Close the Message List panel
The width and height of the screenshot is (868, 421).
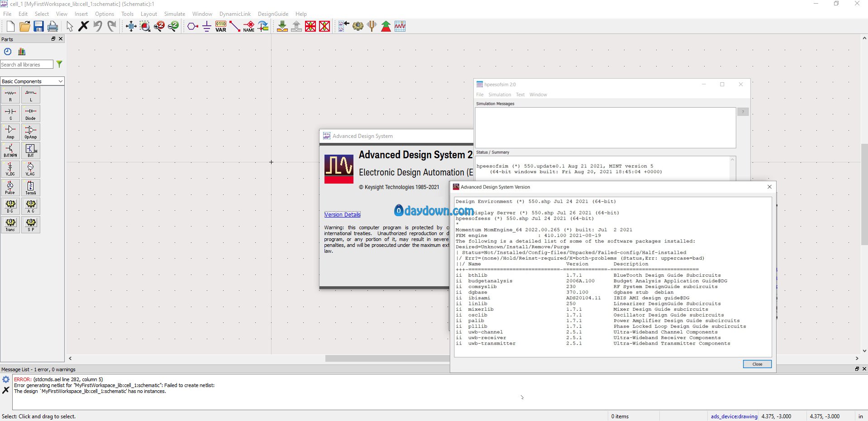coord(864,369)
